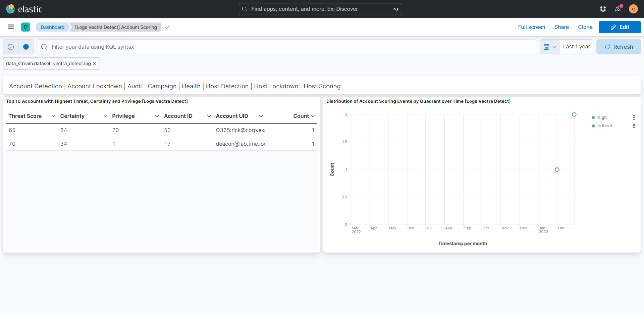644x313 pixels.
Task: Click the threat score 70 cell
Action: pos(32,144)
